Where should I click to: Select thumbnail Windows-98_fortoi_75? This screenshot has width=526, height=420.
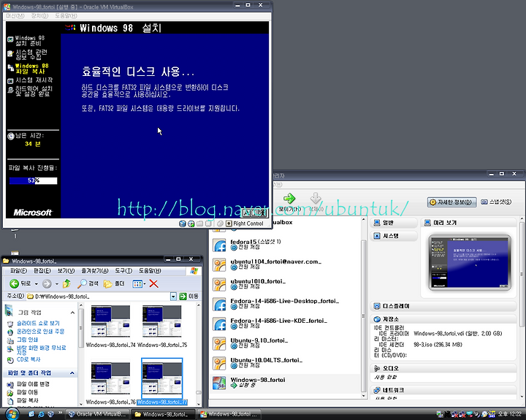tap(161, 321)
